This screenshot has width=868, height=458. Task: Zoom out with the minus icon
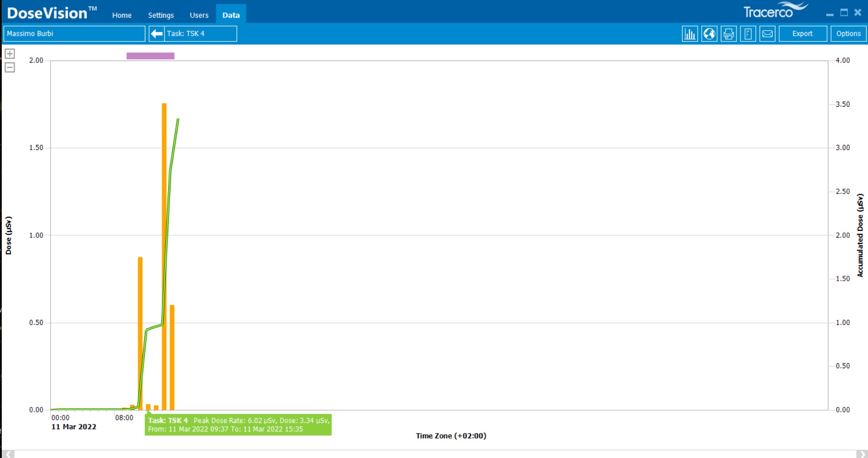coord(10,67)
